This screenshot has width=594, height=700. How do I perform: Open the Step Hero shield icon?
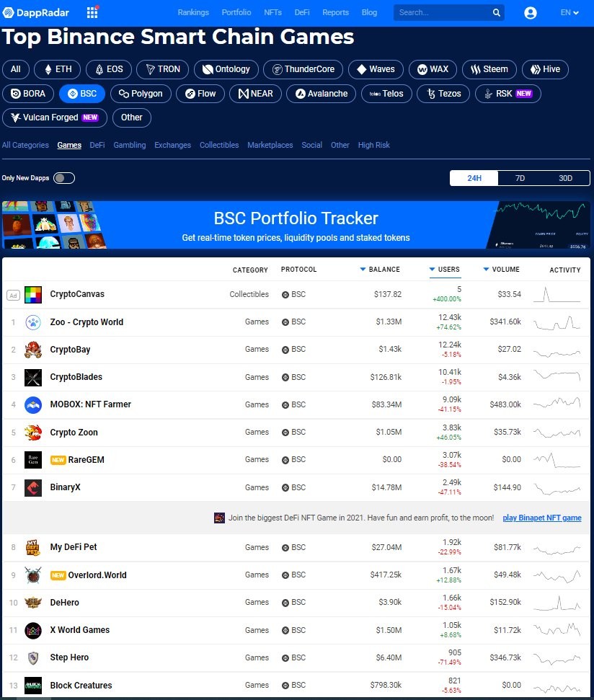33,657
